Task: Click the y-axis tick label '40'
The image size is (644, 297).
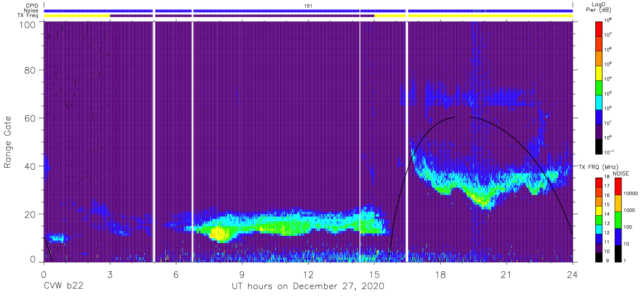Action: [x=30, y=166]
